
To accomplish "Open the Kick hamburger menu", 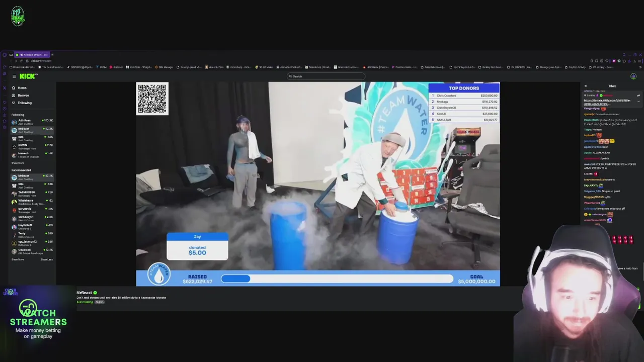I will coord(14,76).
